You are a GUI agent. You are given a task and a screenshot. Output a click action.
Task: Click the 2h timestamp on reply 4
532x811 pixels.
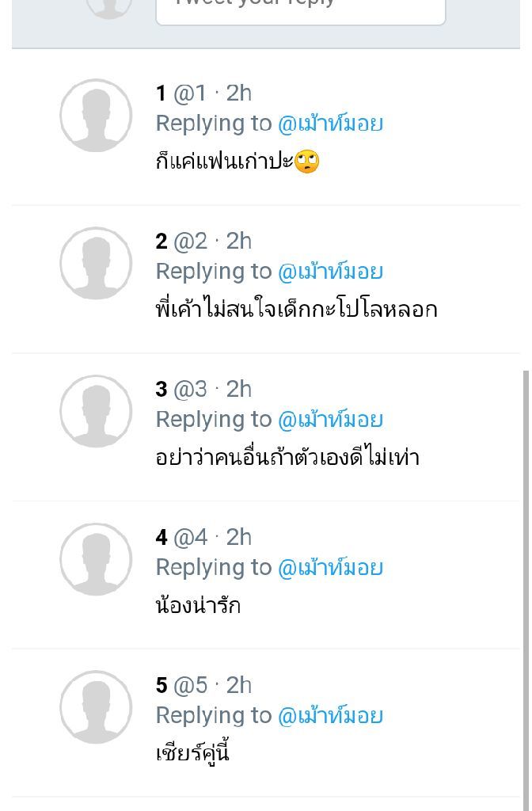239,538
